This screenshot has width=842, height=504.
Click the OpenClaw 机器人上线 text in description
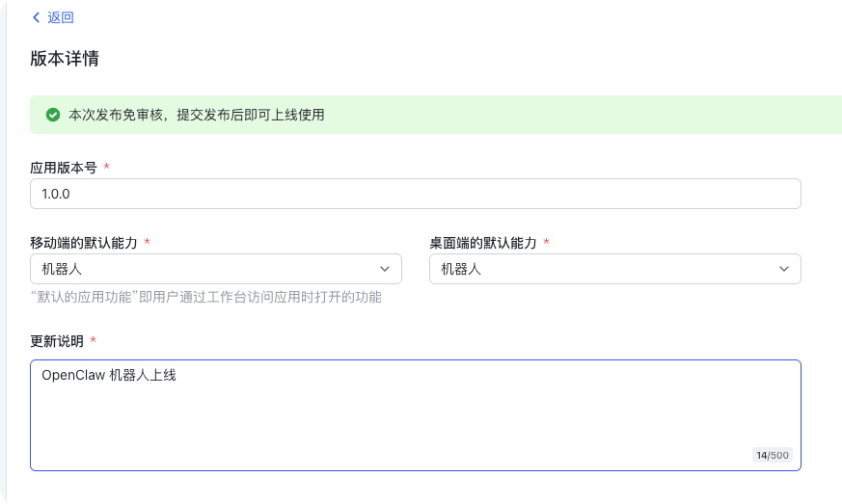pyautogui.click(x=109, y=376)
